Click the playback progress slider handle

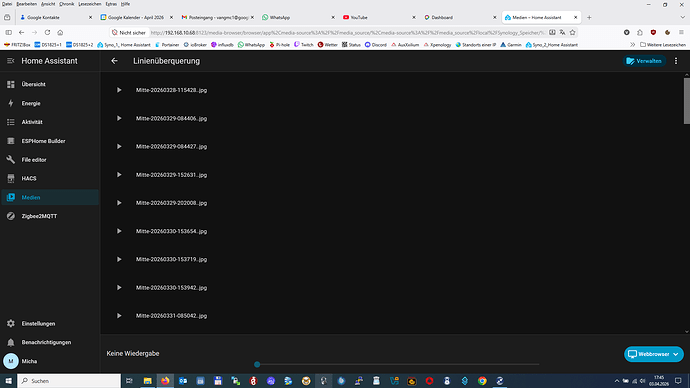[x=257, y=364]
